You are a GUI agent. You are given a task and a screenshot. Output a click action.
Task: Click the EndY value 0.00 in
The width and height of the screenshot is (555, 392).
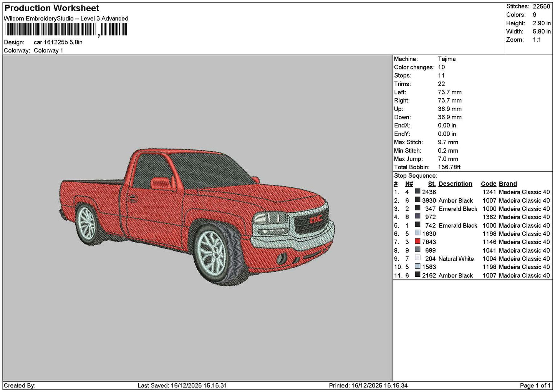click(x=447, y=134)
